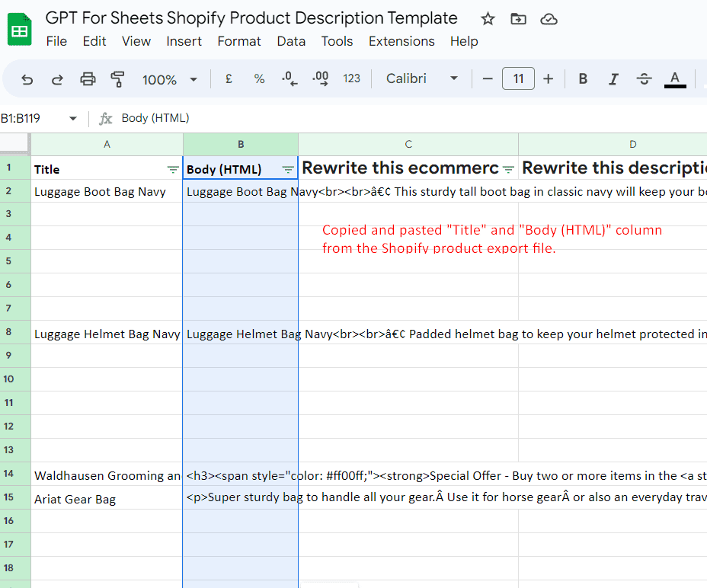707x588 pixels.
Task: Select the 'Ariat Gear Bag' cell
Action: click(107, 498)
